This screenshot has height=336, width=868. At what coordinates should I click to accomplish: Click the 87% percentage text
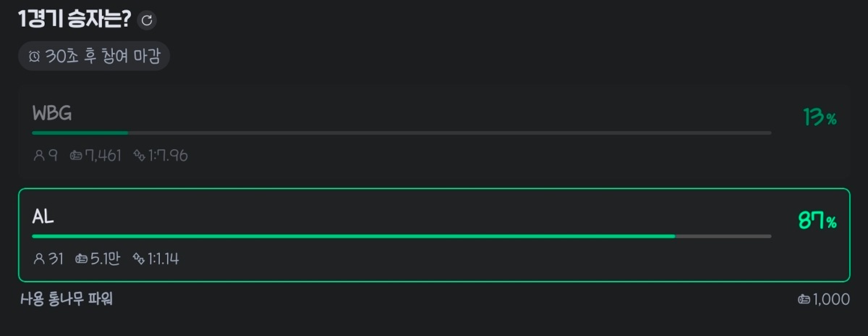pos(817,221)
